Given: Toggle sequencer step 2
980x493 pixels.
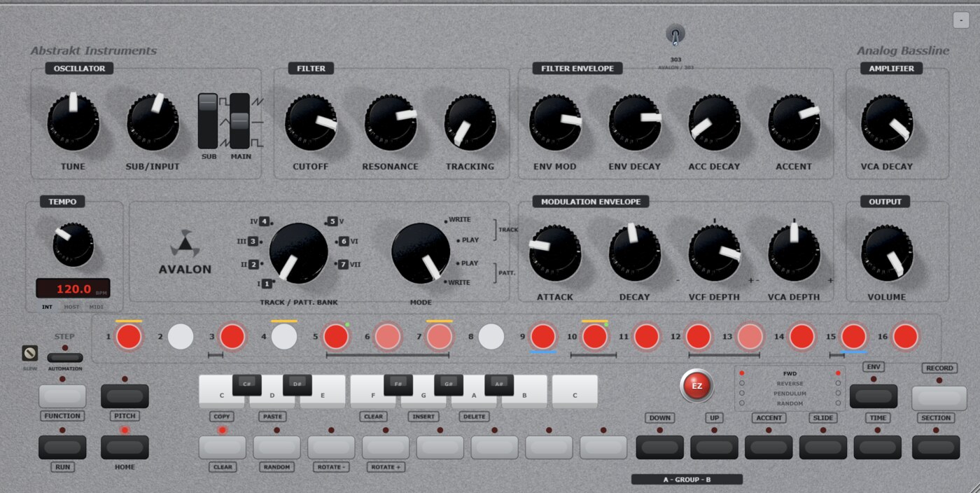Looking at the screenshot, I should 181,337.
